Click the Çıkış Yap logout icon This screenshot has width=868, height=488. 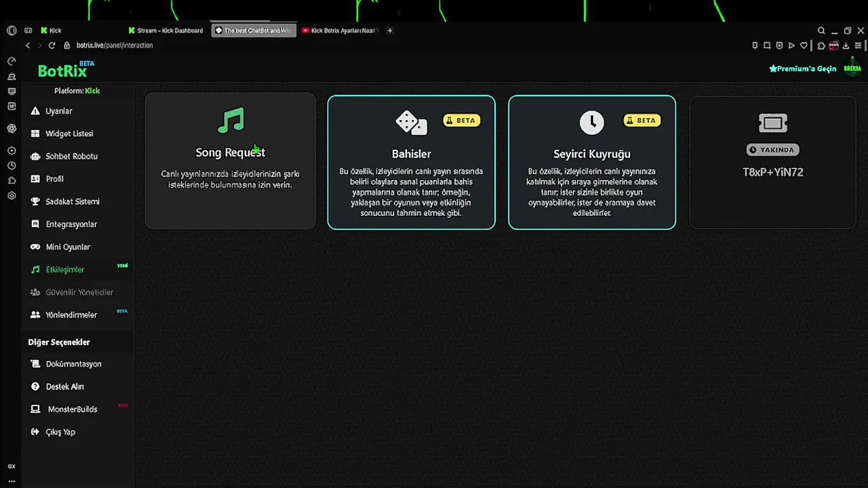pyautogui.click(x=35, y=432)
